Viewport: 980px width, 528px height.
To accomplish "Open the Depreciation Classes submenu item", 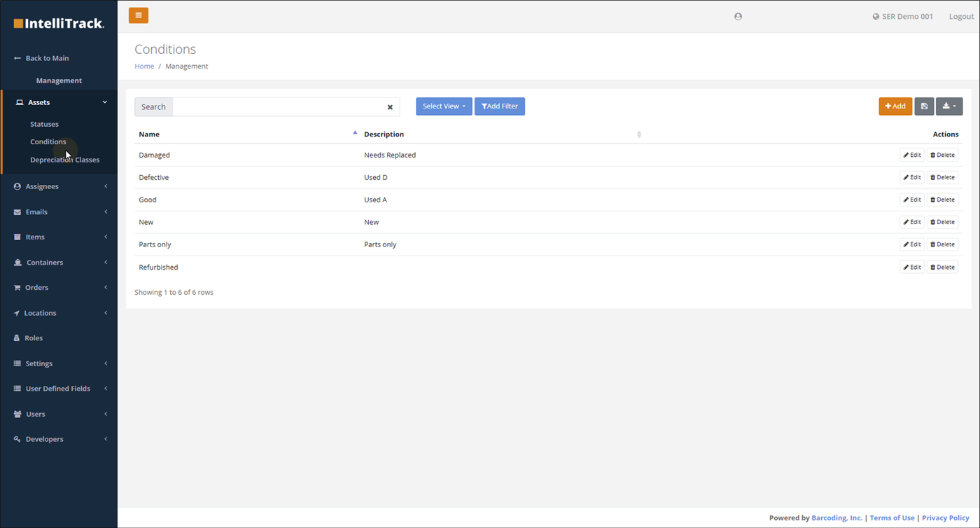I will (64, 160).
